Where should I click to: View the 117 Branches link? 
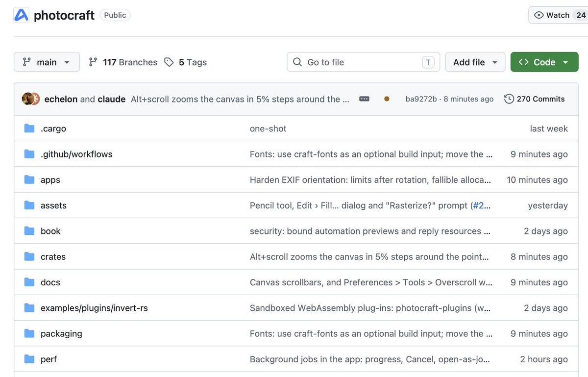pos(123,62)
